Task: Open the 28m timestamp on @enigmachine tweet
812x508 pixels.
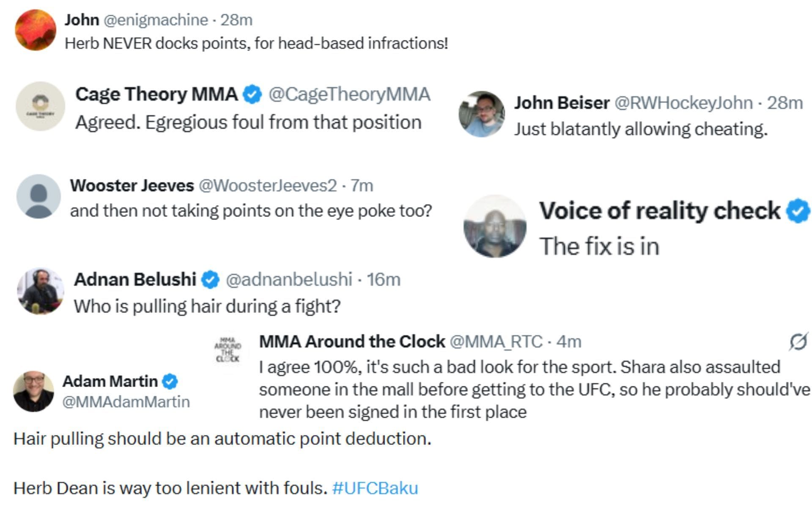Action: [236, 20]
